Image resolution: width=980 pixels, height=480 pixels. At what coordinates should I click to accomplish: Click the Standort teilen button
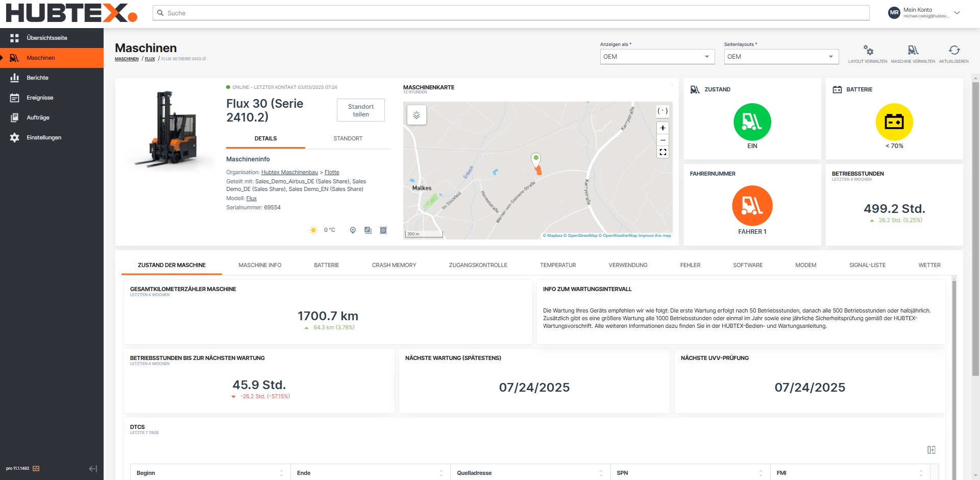[360, 110]
